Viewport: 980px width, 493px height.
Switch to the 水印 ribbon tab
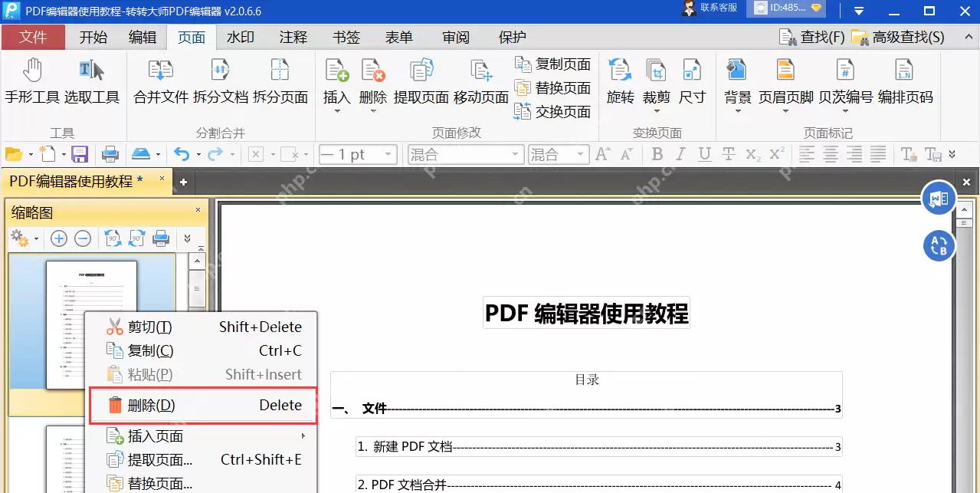click(241, 36)
